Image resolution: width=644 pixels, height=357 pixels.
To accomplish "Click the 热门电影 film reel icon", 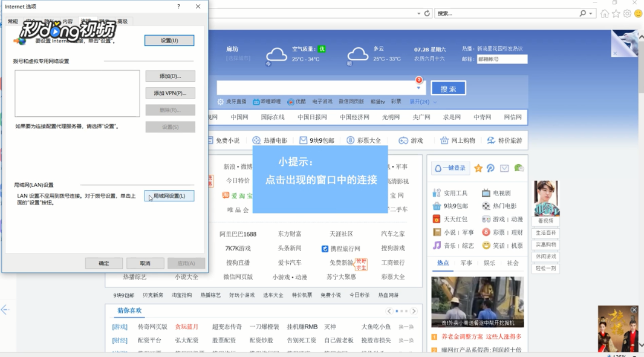I will coord(486,206).
